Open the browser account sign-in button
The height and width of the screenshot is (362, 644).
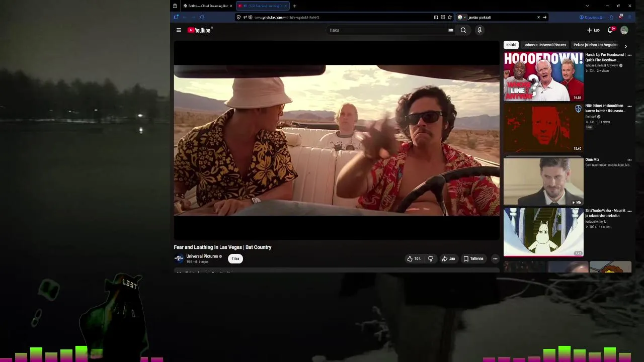point(592,17)
